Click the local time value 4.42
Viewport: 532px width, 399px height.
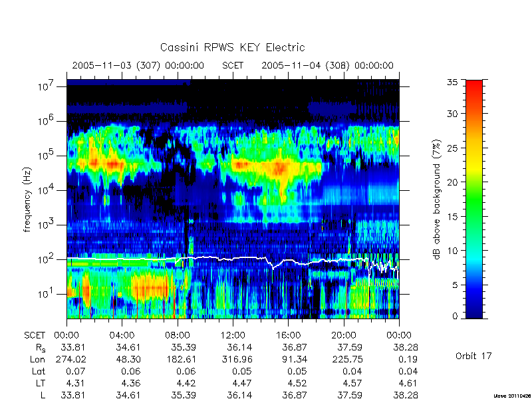(186, 383)
